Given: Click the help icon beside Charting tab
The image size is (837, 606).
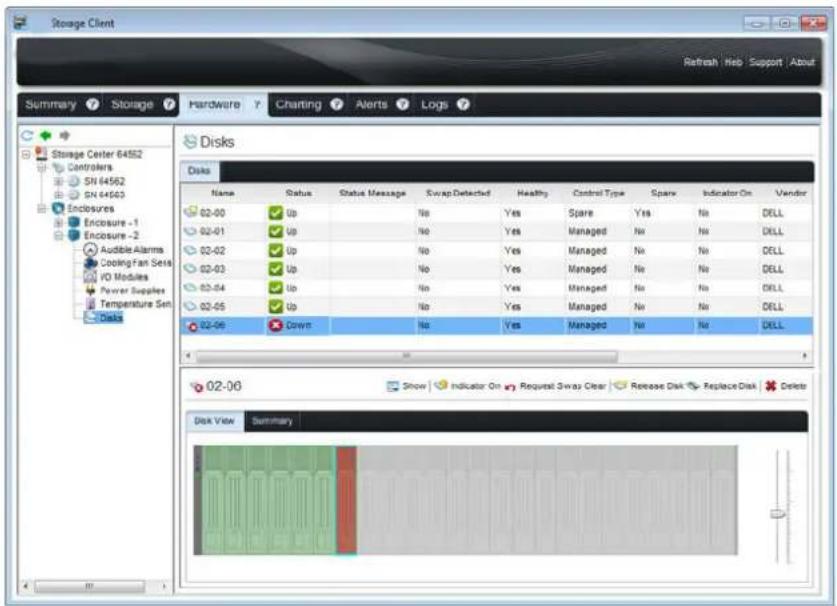Looking at the screenshot, I should (x=336, y=104).
